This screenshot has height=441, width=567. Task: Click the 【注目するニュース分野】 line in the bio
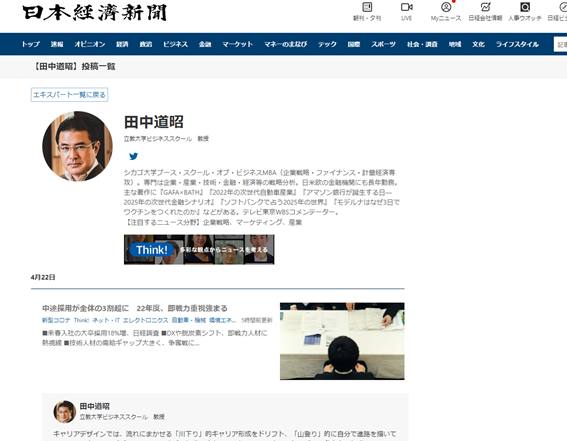point(213,222)
